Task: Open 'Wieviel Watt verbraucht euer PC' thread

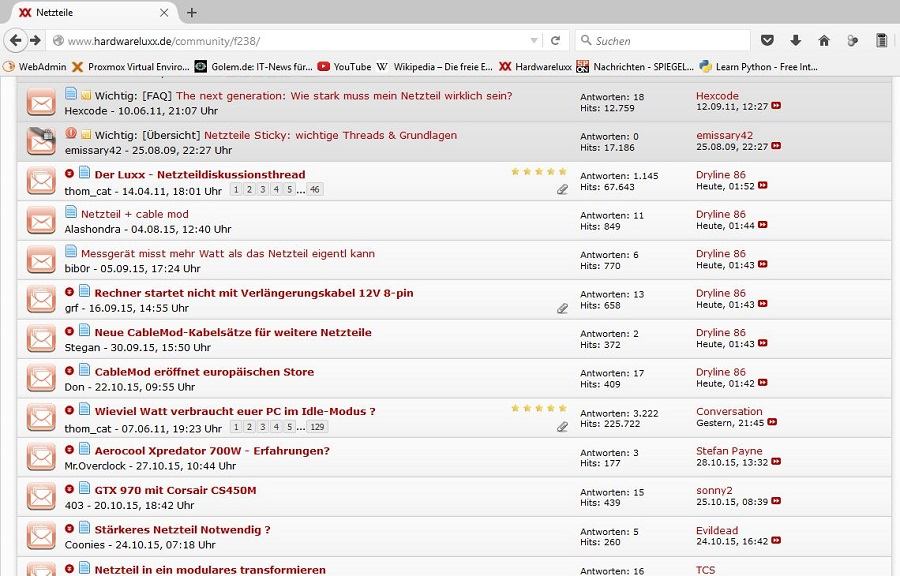Action: point(235,411)
